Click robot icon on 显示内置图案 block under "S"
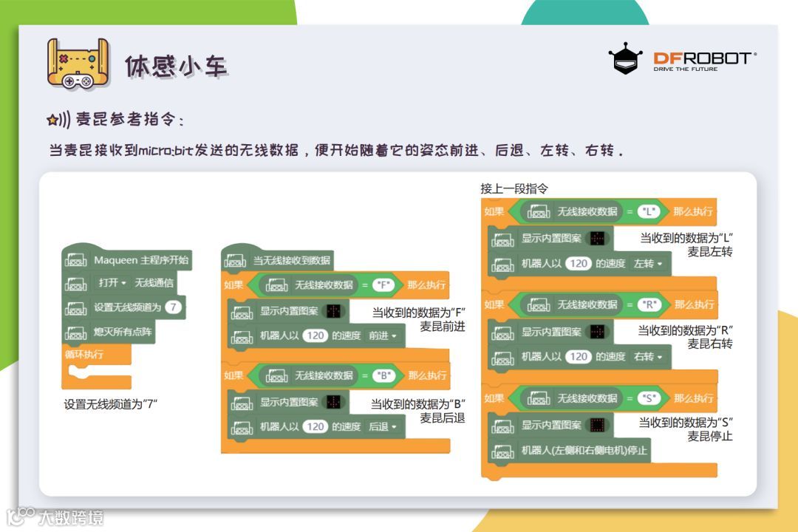 503,426
